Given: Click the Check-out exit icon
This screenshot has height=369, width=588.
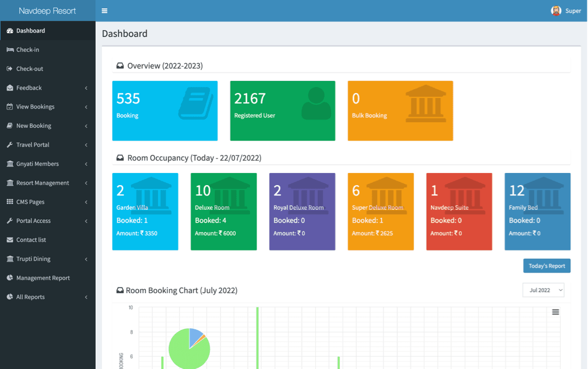Looking at the screenshot, I should click(x=10, y=69).
